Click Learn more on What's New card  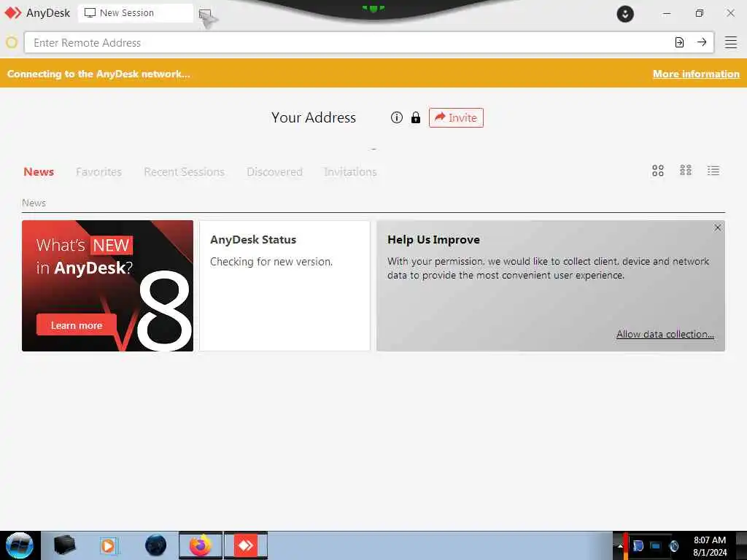76,325
